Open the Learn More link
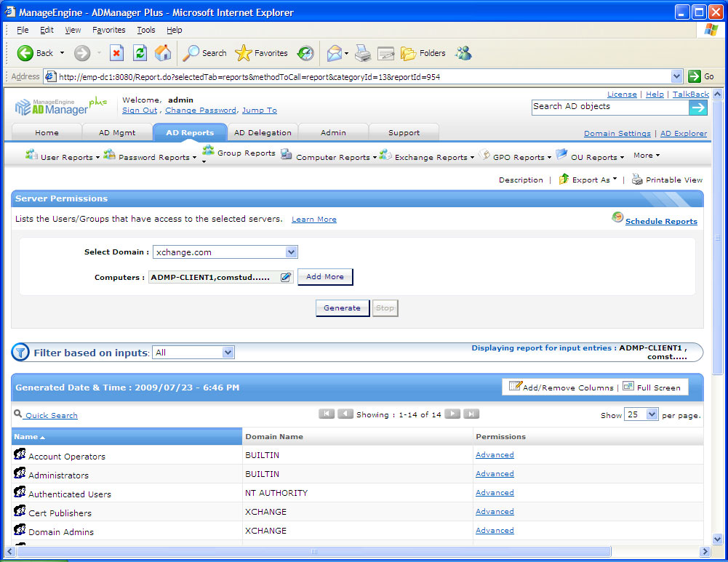 click(x=314, y=219)
